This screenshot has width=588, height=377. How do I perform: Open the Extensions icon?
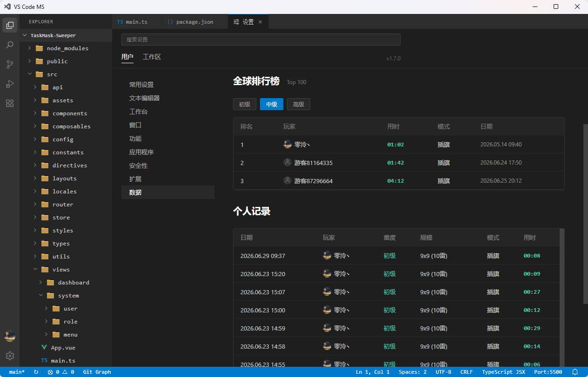click(x=10, y=103)
